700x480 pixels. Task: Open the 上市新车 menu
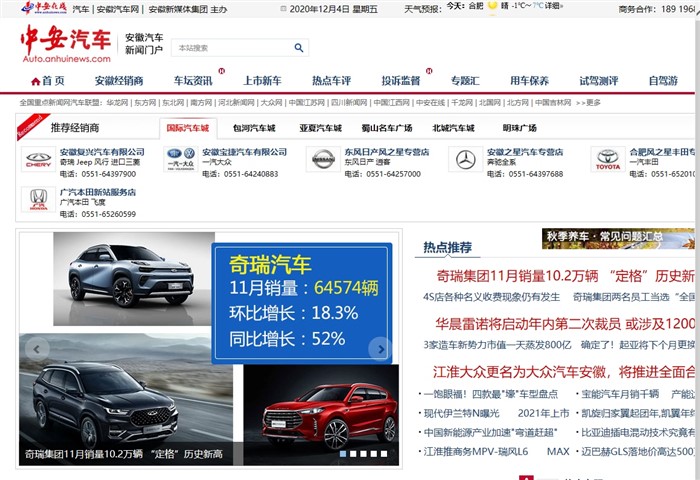[x=262, y=81]
